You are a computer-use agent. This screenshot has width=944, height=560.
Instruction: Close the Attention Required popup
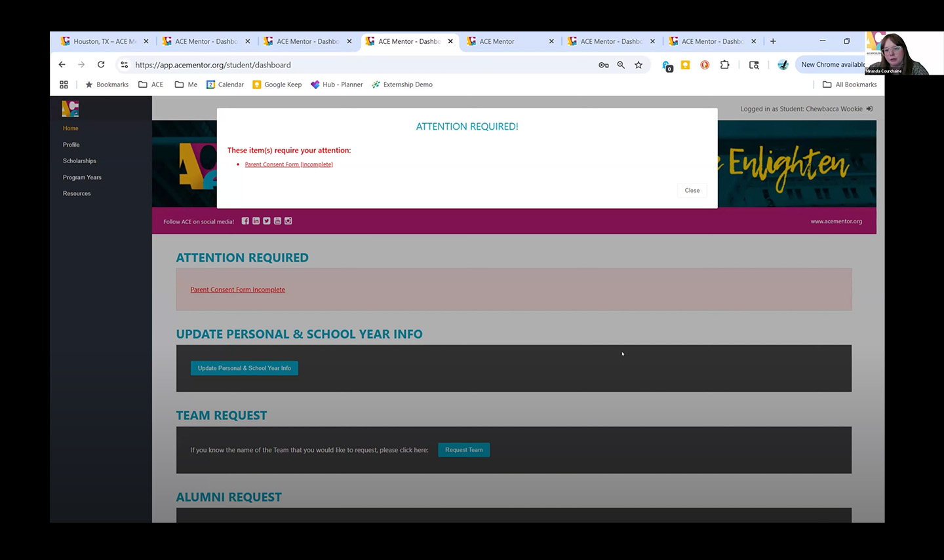tap(692, 191)
